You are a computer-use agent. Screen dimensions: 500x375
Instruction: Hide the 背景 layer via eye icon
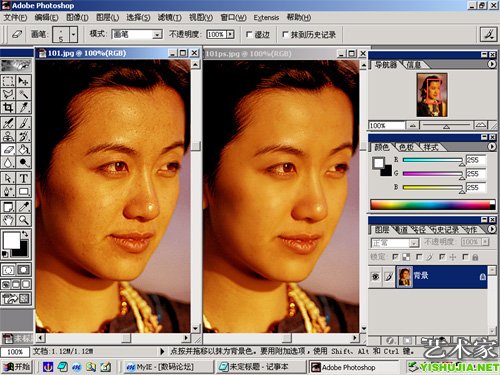click(x=375, y=276)
